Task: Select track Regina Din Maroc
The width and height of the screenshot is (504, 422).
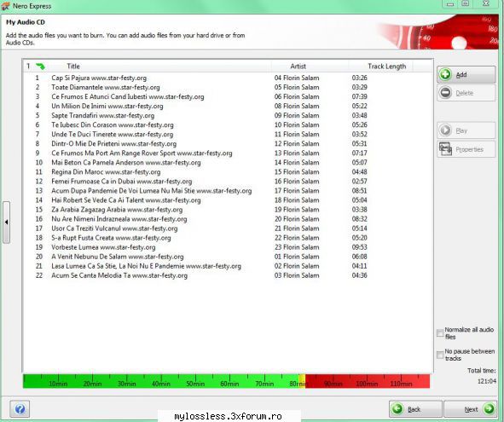Action: (x=106, y=172)
